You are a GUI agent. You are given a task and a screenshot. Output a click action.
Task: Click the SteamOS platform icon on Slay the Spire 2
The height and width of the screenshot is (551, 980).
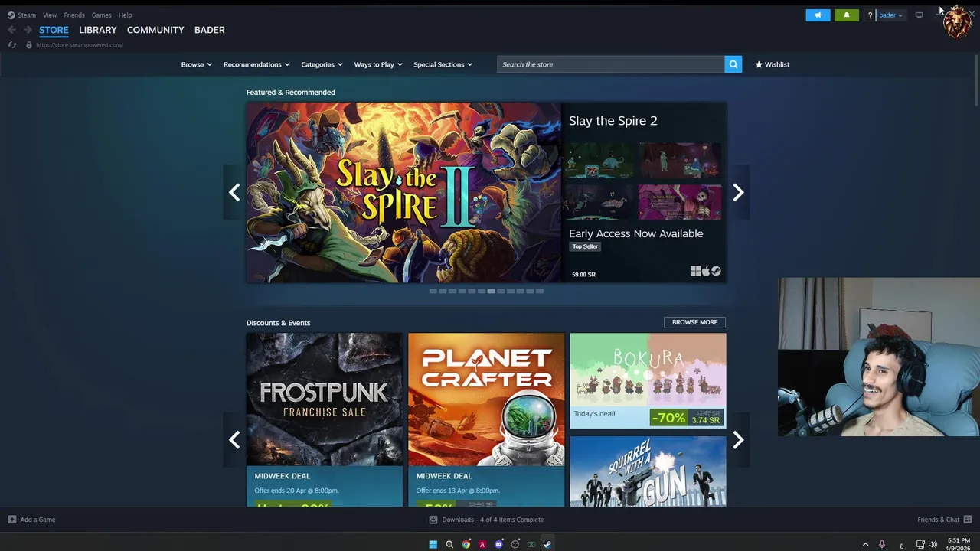point(716,271)
